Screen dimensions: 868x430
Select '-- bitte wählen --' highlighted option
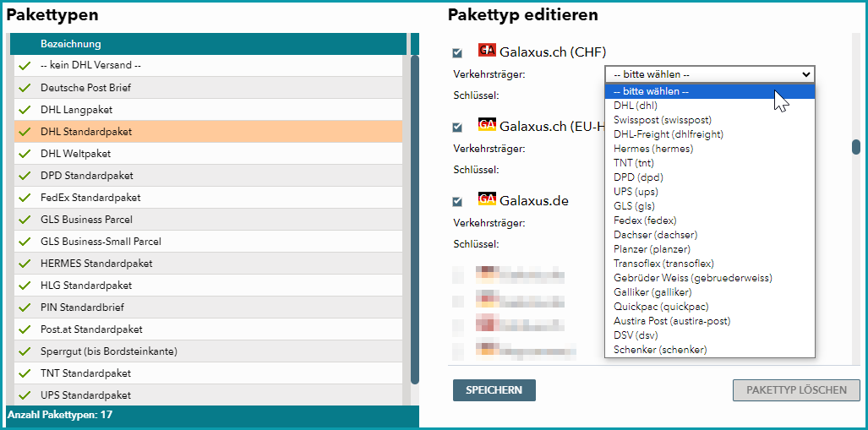(x=710, y=91)
